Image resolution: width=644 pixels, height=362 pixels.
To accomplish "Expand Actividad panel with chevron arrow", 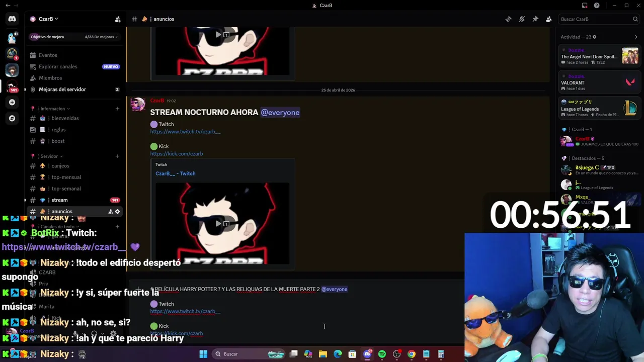I will click(636, 37).
